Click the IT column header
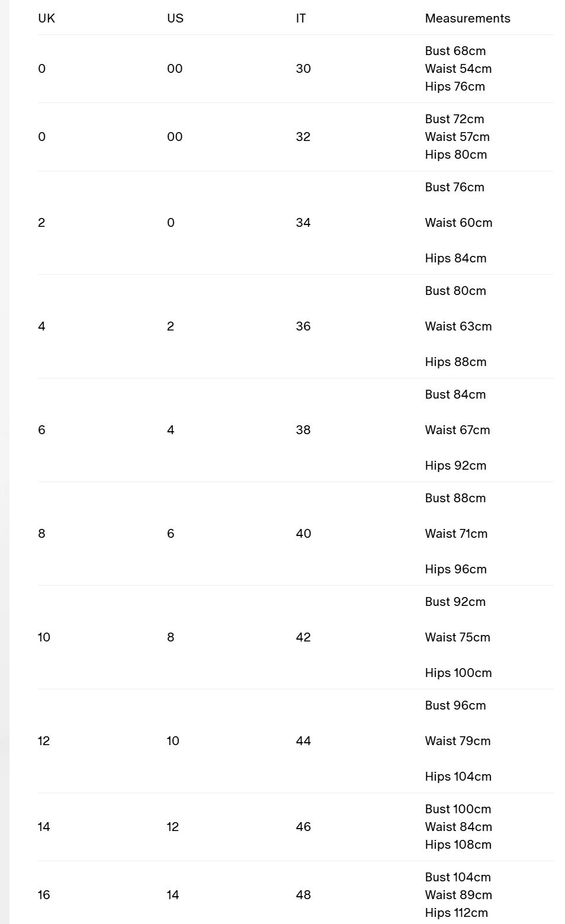565x924 pixels. tap(301, 18)
